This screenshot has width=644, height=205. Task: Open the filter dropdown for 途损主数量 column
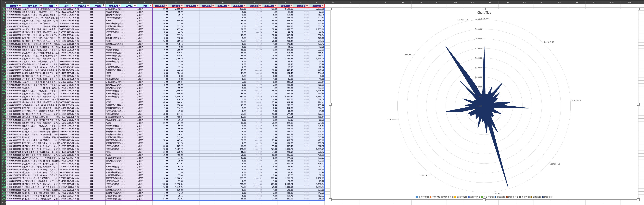point(213,6)
